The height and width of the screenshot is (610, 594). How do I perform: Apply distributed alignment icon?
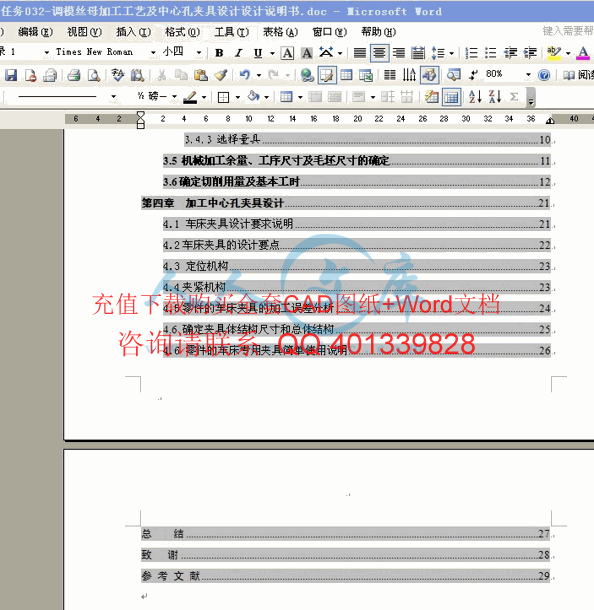click(x=418, y=53)
